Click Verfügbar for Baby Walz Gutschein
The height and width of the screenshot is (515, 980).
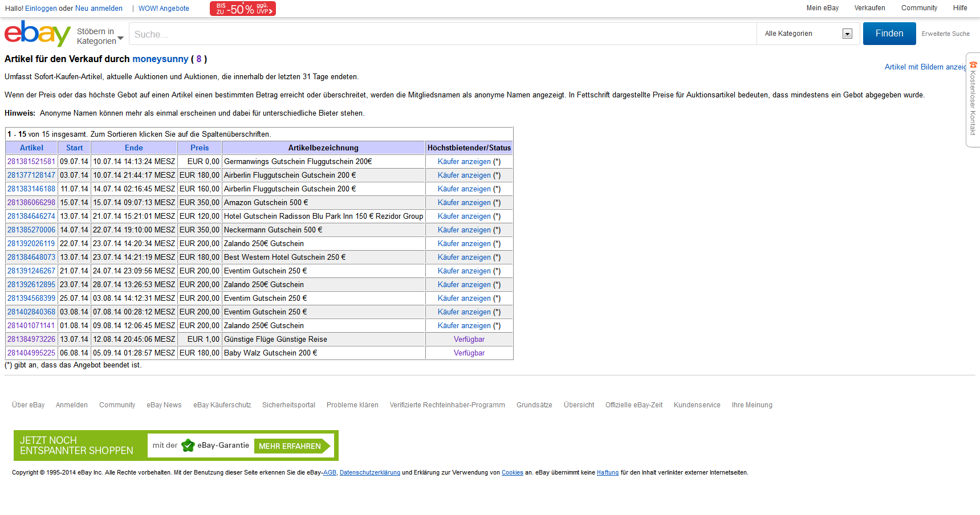[469, 353]
